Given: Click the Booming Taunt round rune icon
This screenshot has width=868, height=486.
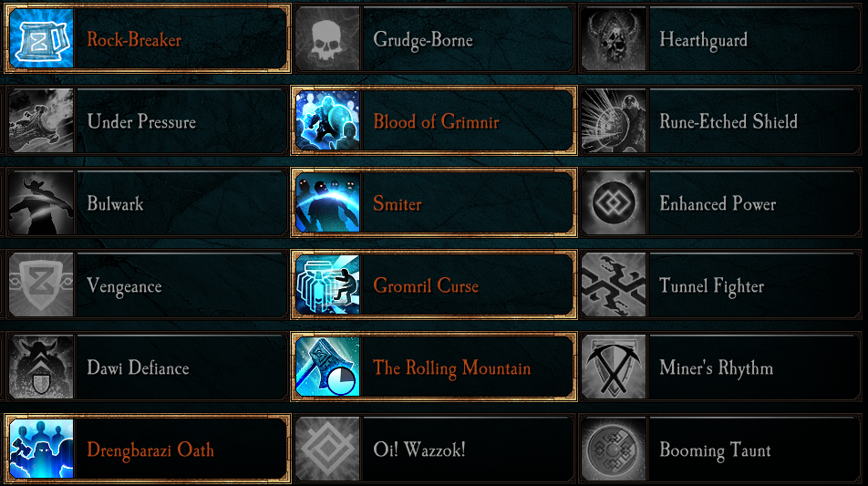Looking at the screenshot, I should [x=614, y=449].
